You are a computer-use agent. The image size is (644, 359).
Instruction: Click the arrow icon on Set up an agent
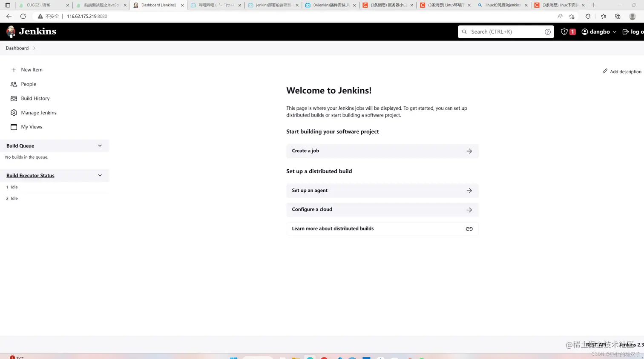point(469,191)
